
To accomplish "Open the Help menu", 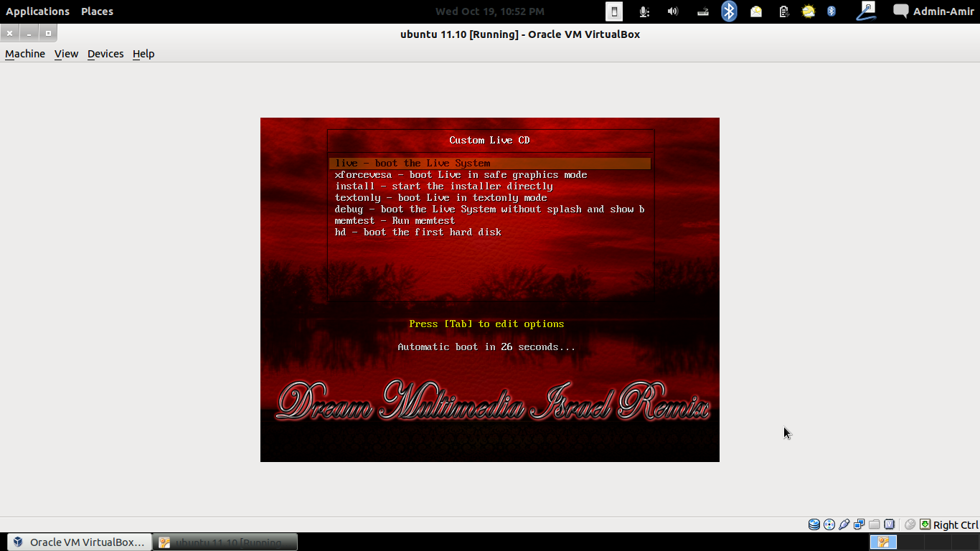I will (143, 54).
